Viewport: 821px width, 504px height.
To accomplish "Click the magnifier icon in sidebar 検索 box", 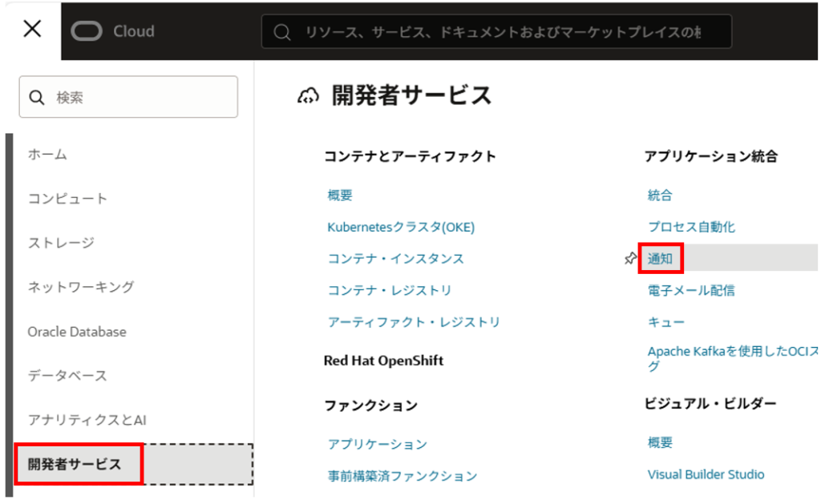I will click(37, 98).
